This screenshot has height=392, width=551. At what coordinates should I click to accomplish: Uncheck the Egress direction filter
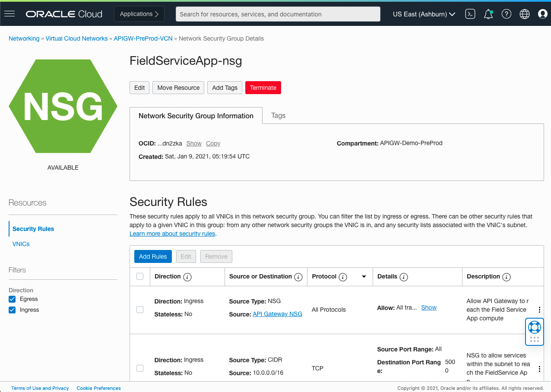coord(12,299)
